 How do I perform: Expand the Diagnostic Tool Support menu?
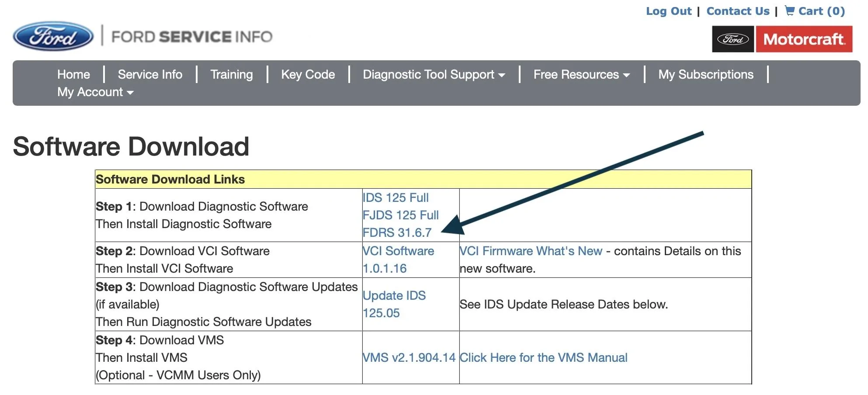click(x=433, y=74)
